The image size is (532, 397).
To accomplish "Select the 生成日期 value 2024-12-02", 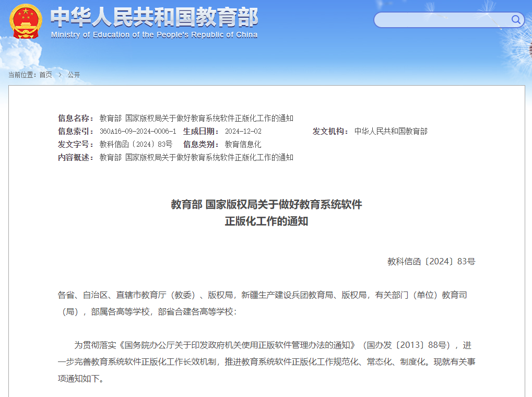I will point(245,131).
